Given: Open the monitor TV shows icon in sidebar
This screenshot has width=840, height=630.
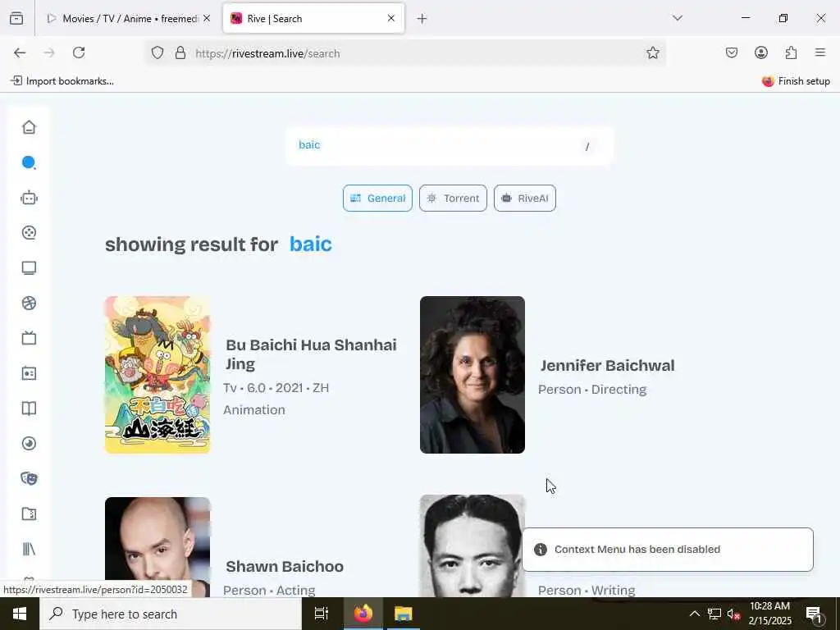Looking at the screenshot, I should (29, 268).
